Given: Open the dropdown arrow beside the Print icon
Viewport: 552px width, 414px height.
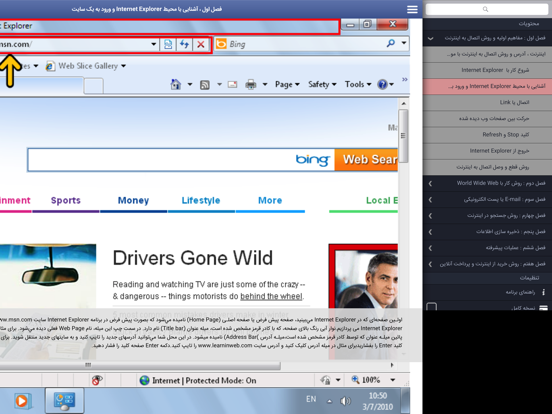Looking at the screenshot, I should click(265, 84).
